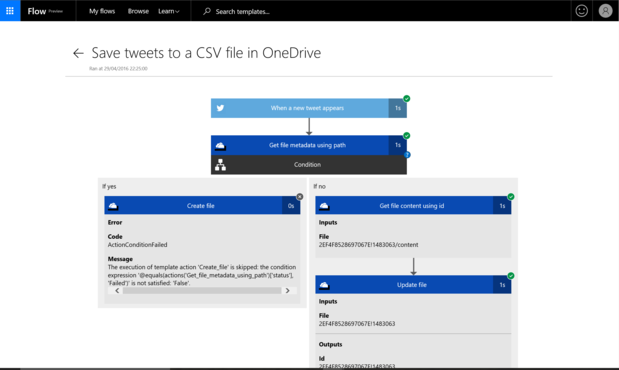This screenshot has width=619, height=370.
Task: Click success badge on Get file content step
Action: coord(511,197)
